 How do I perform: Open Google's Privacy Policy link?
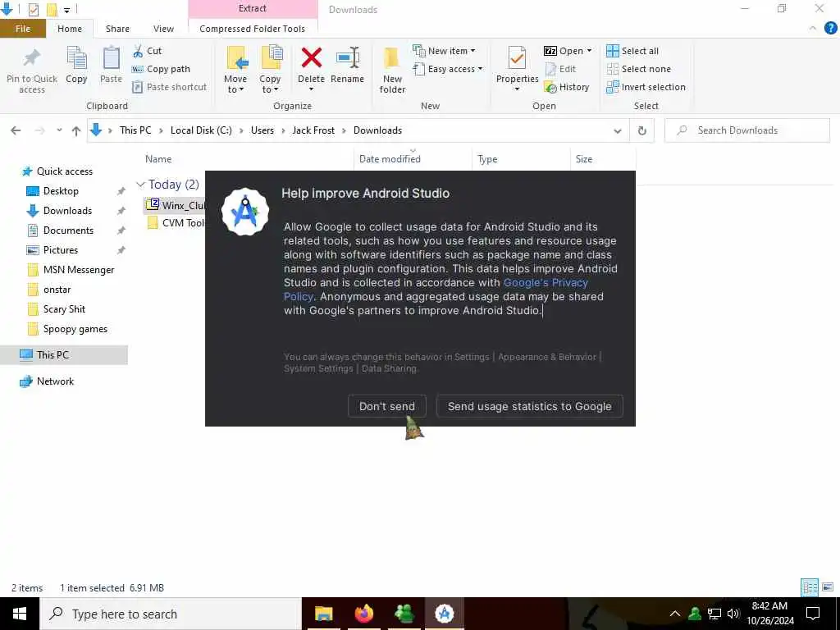click(546, 282)
